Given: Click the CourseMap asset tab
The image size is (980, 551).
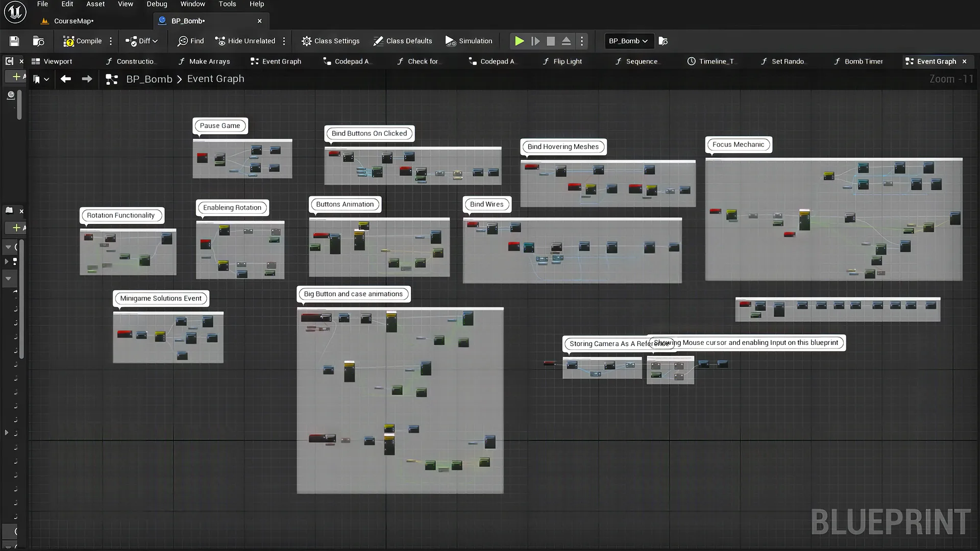Looking at the screenshot, I should [73, 20].
